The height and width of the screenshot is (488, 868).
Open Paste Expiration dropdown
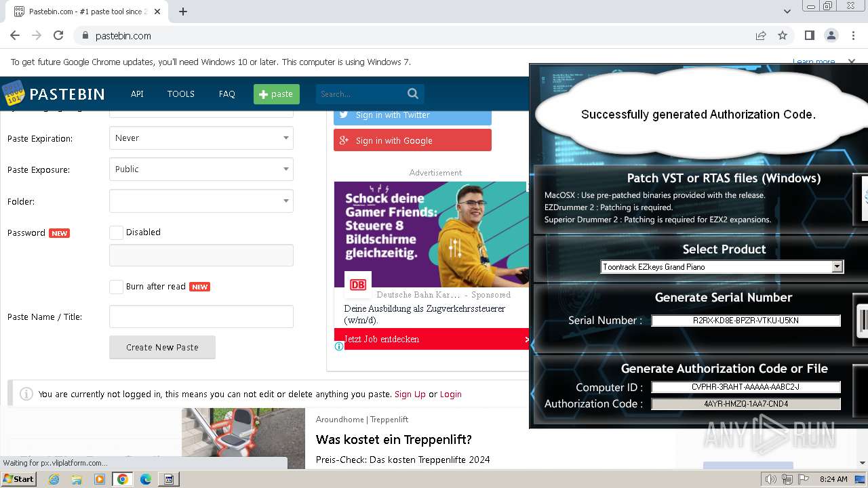pyautogui.click(x=201, y=138)
